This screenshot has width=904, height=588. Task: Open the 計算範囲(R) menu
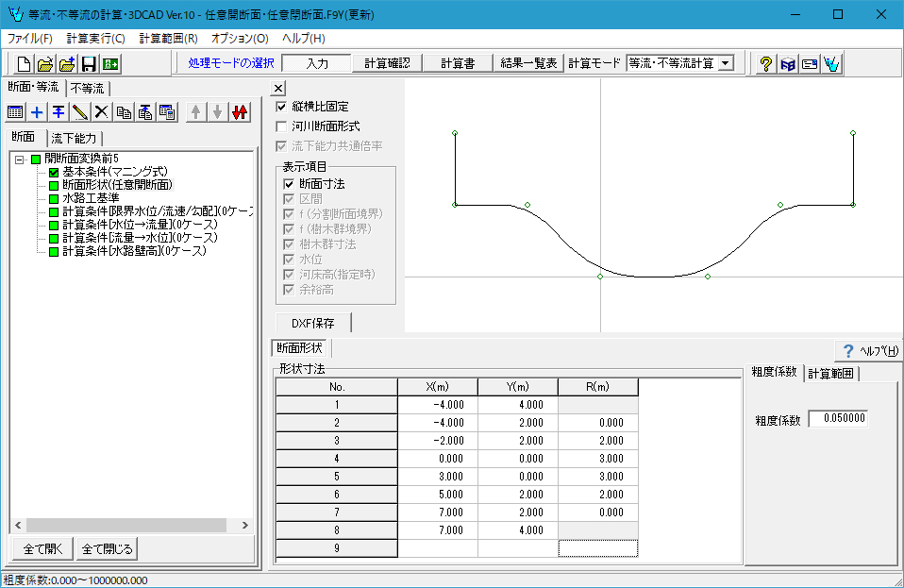(168, 39)
